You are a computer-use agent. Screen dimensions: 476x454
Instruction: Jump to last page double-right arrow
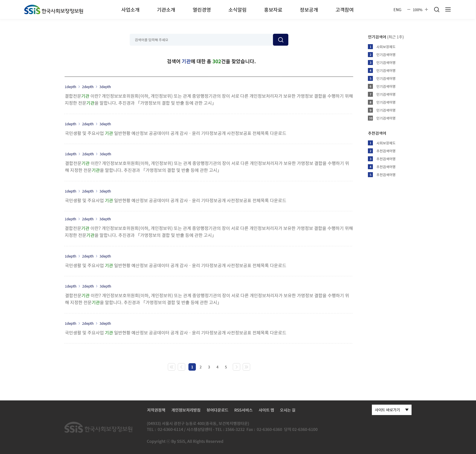click(x=246, y=367)
